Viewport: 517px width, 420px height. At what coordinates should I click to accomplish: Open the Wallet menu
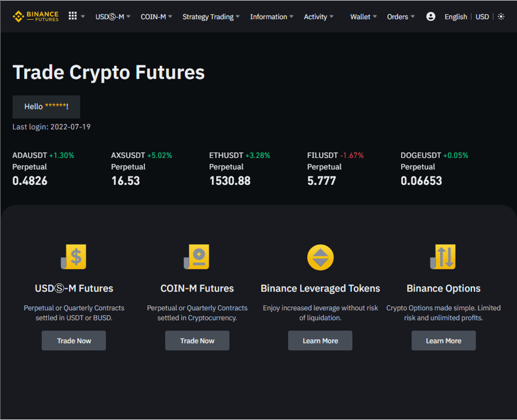[x=363, y=17]
